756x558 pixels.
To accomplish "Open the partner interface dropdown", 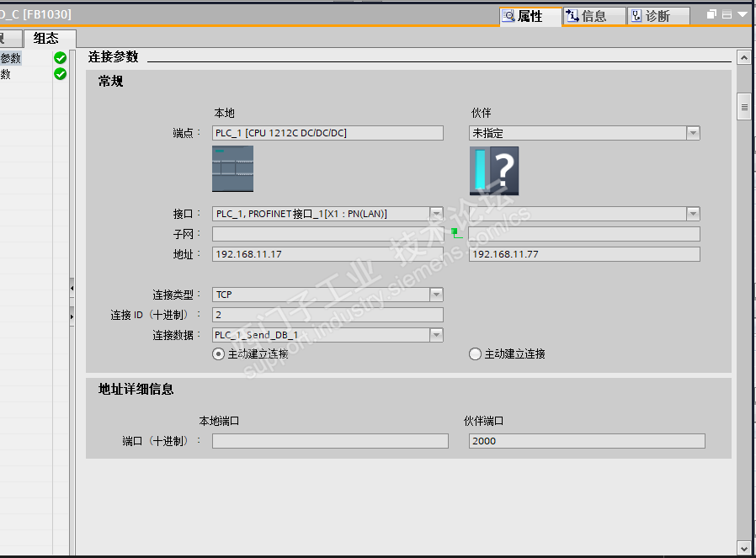I will [693, 214].
